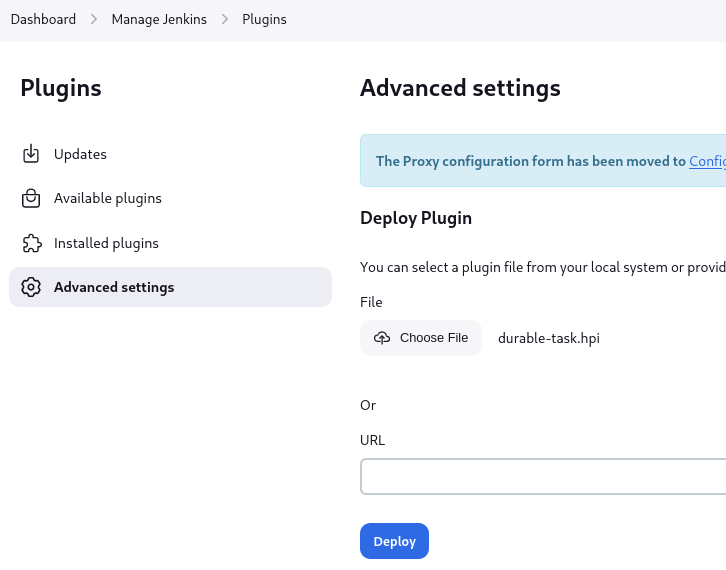Click the Installed plugins puzzle piece icon
Image resolution: width=726 pixels, height=570 pixels.
(x=31, y=243)
